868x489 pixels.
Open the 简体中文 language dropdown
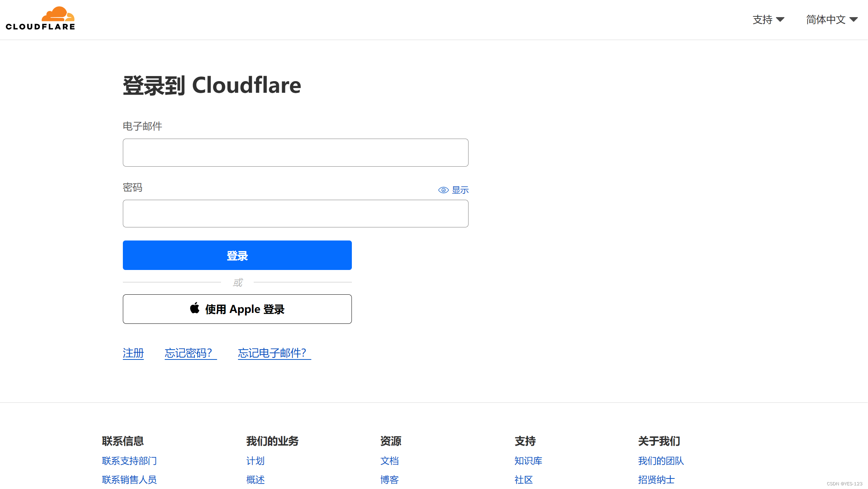click(826, 19)
